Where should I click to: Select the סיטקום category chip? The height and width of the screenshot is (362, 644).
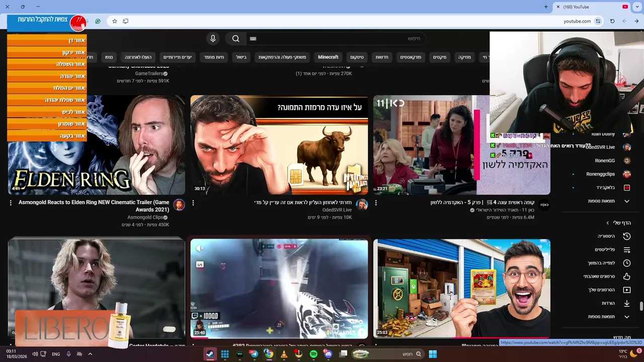[357, 57]
